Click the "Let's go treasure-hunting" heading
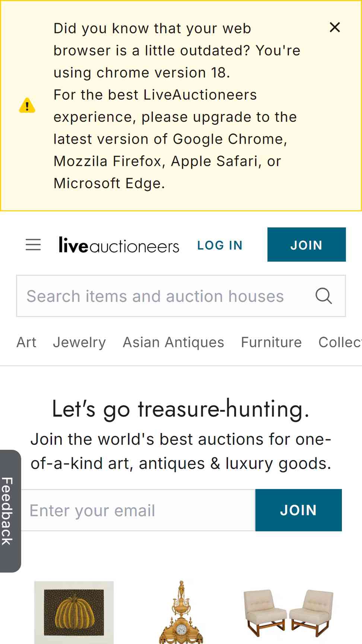The width and height of the screenshot is (362, 644). click(181, 409)
